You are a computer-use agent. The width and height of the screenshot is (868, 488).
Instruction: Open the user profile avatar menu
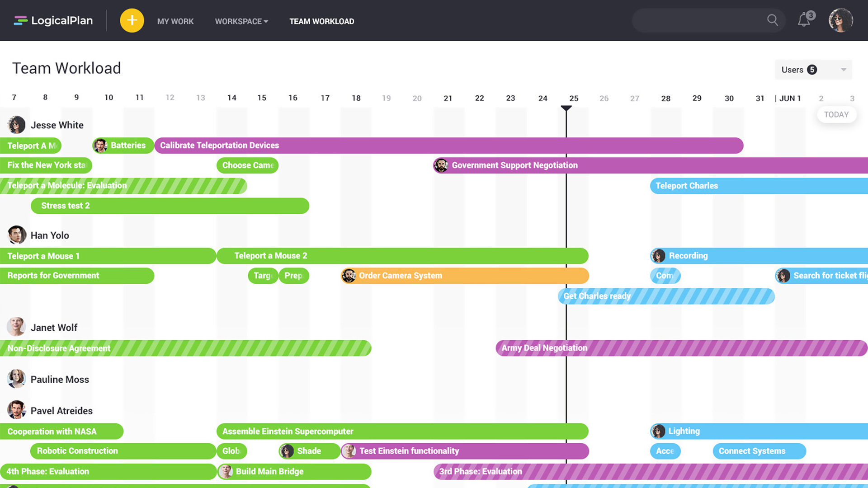click(840, 20)
